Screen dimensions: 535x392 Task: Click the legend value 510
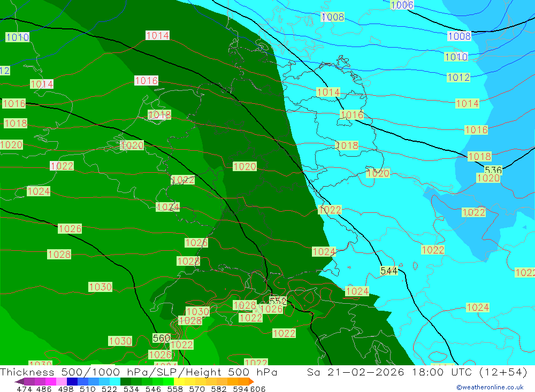pyautogui.click(x=87, y=389)
